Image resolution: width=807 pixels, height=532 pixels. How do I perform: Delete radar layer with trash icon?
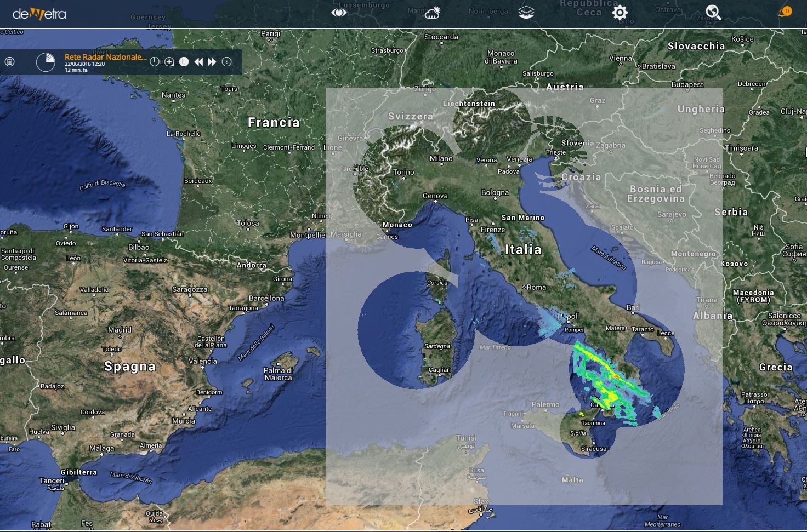pyautogui.click(x=9, y=62)
